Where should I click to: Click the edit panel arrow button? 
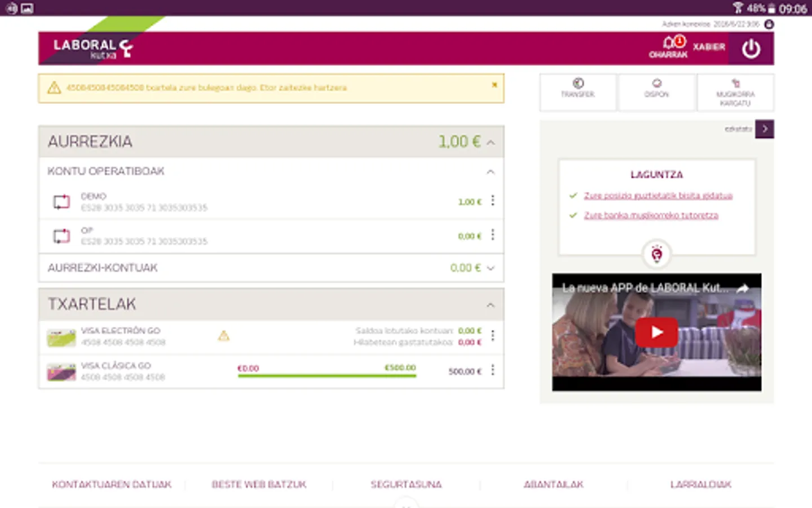(765, 129)
